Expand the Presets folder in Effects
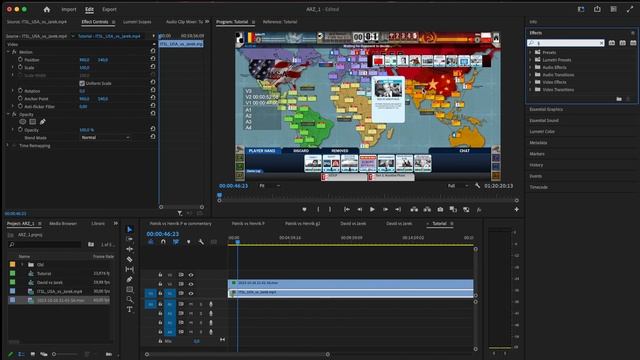 [530, 52]
